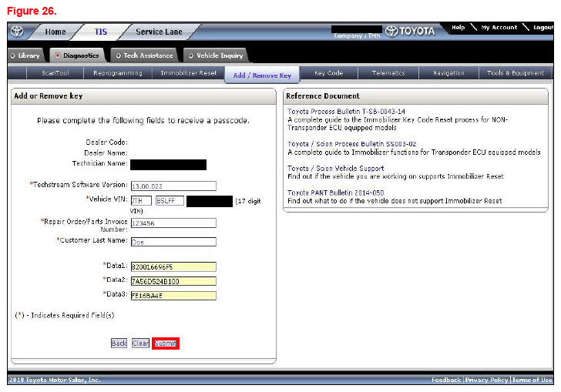Select the Add / Remove Key tab

coord(262,75)
